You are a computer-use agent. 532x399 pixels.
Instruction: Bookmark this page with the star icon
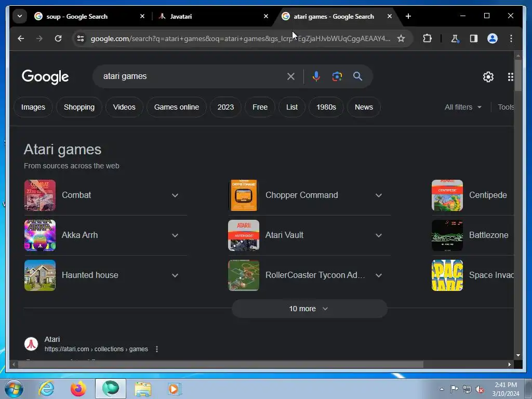401,38
